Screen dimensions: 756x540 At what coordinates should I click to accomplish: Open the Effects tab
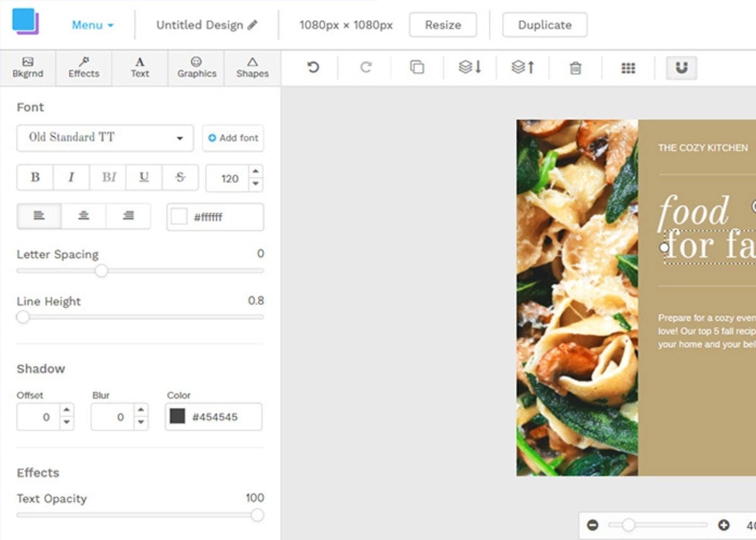84,67
